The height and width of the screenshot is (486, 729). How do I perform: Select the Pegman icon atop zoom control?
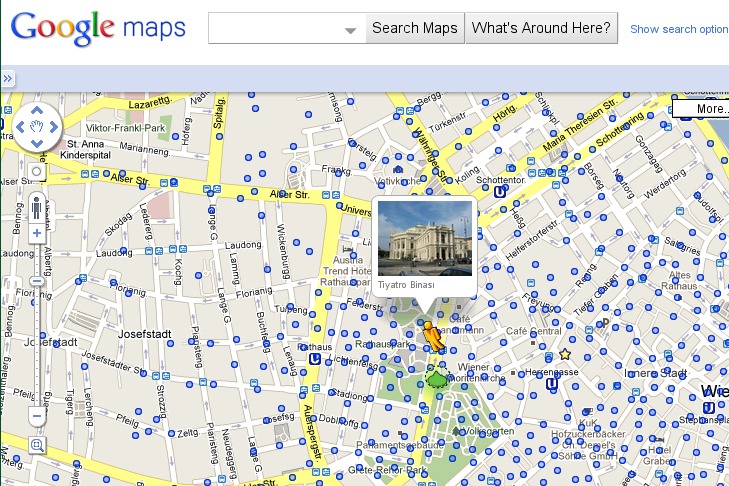click(37, 207)
